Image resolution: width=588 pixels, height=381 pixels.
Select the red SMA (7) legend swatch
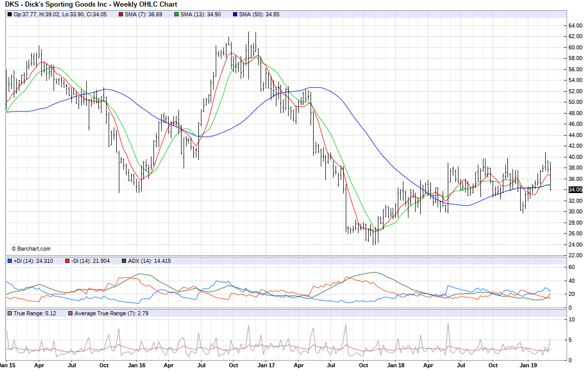(121, 15)
